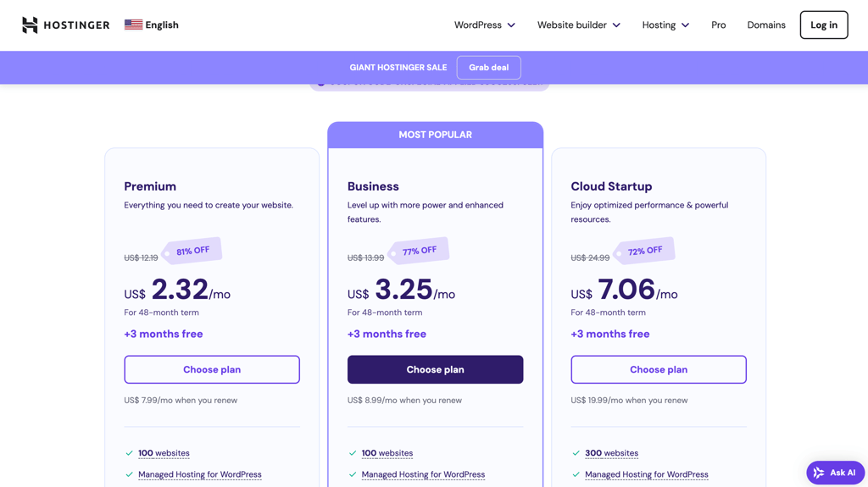Viewport: 868px width, 487px height.
Task: Click Cloud Startup's +3 months free text
Action: [610, 334]
